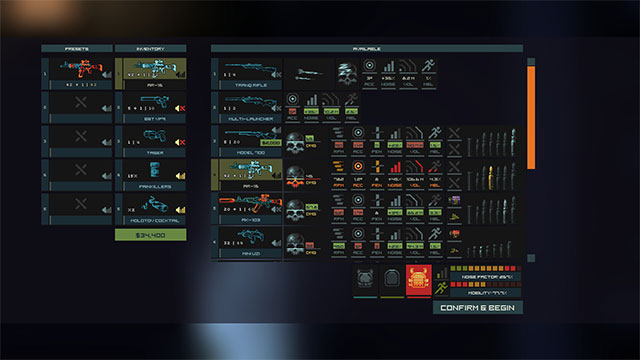Buy the Model 700 for $4,000
The width and height of the screenshot is (640, 360).
click(x=271, y=143)
